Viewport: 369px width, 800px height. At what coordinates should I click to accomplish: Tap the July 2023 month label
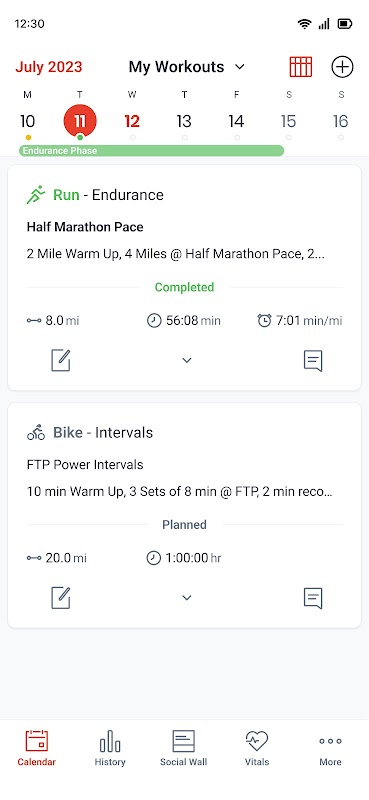pyautogui.click(x=48, y=67)
